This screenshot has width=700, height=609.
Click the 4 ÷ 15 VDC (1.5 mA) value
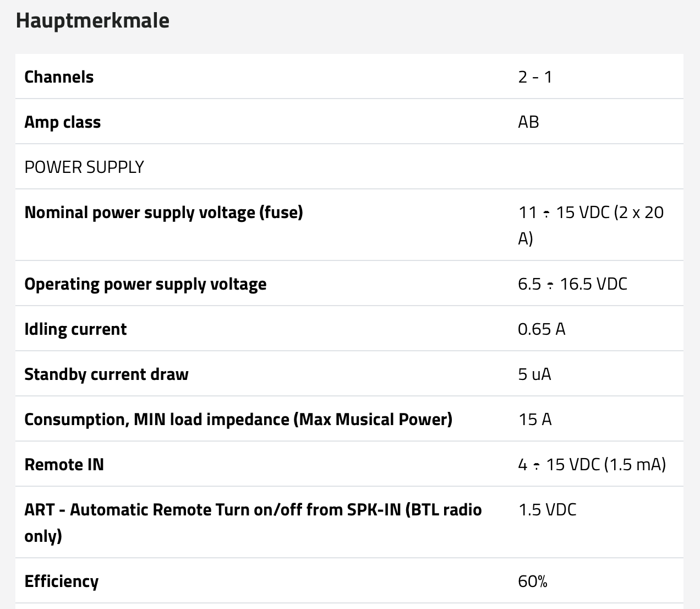592,464
